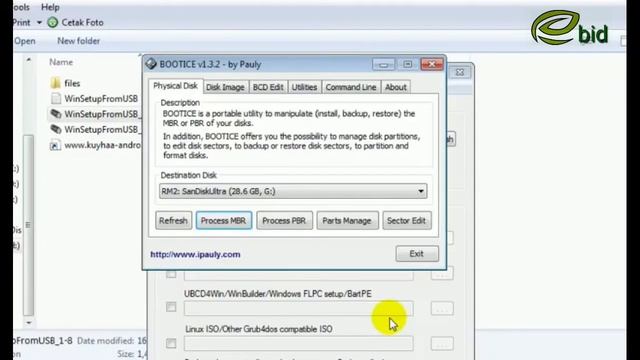Click the green Cetak Foto icon
This screenshot has height=360, width=640.
click(52, 22)
